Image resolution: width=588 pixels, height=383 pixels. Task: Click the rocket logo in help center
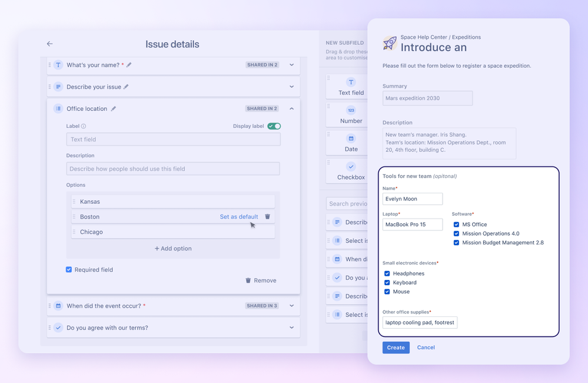click(390, 43)
